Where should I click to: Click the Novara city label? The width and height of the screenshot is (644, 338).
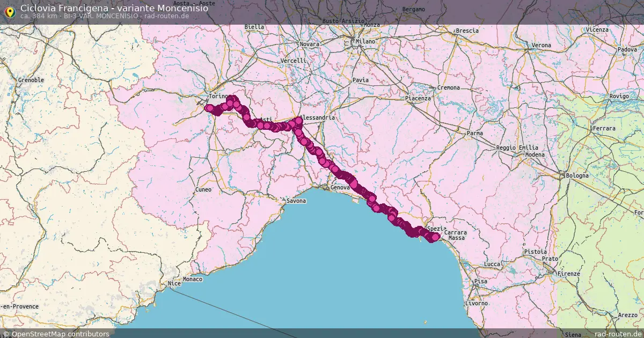309,45
